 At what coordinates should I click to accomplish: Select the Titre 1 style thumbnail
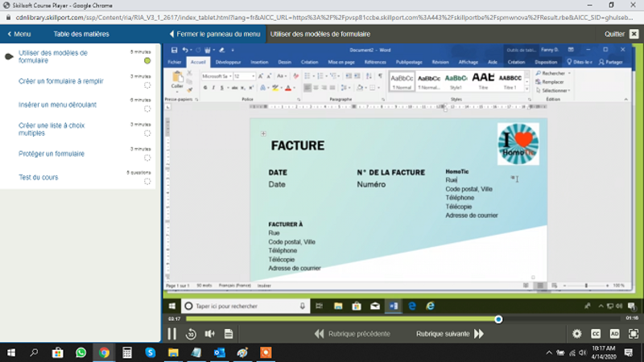(x=510, y=81)
